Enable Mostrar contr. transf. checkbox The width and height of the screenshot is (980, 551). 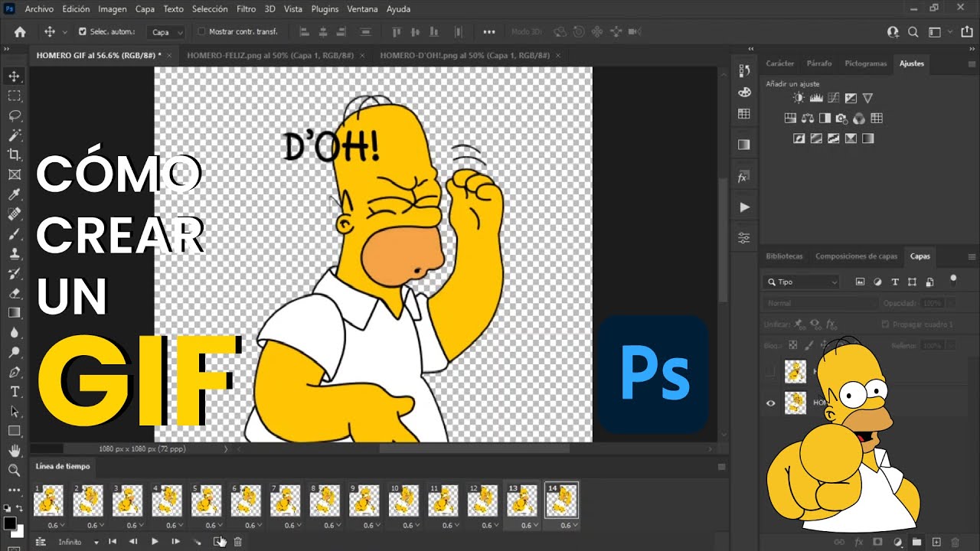click(x=202, y=32)
